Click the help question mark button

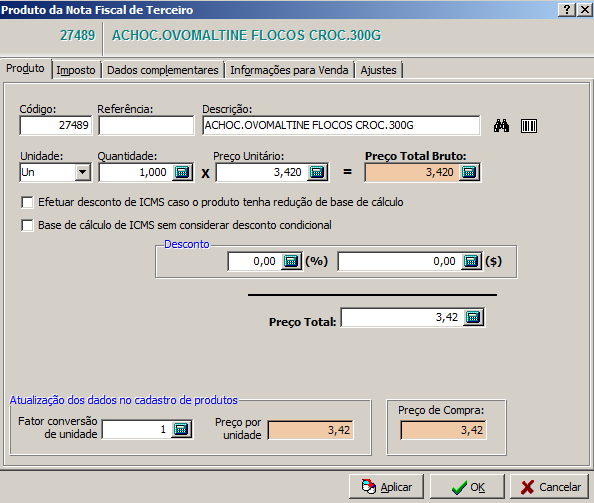coord(567,9)
